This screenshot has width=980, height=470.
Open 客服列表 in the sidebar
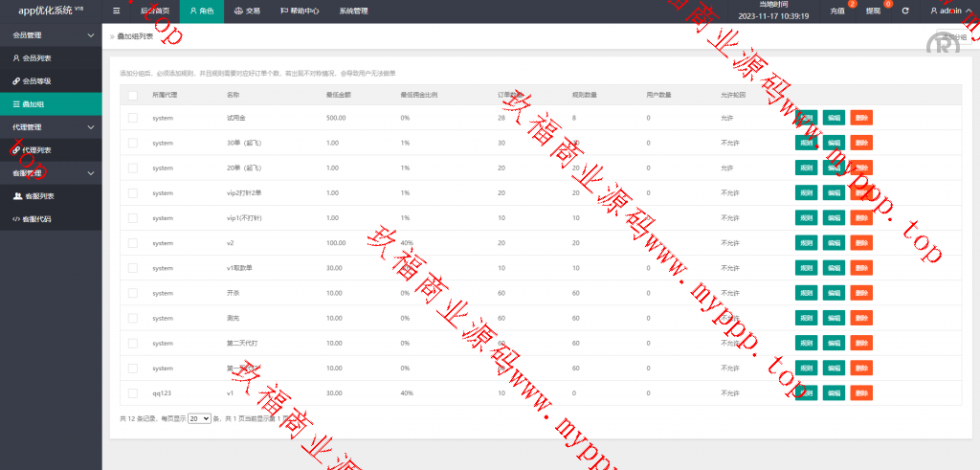38,196
